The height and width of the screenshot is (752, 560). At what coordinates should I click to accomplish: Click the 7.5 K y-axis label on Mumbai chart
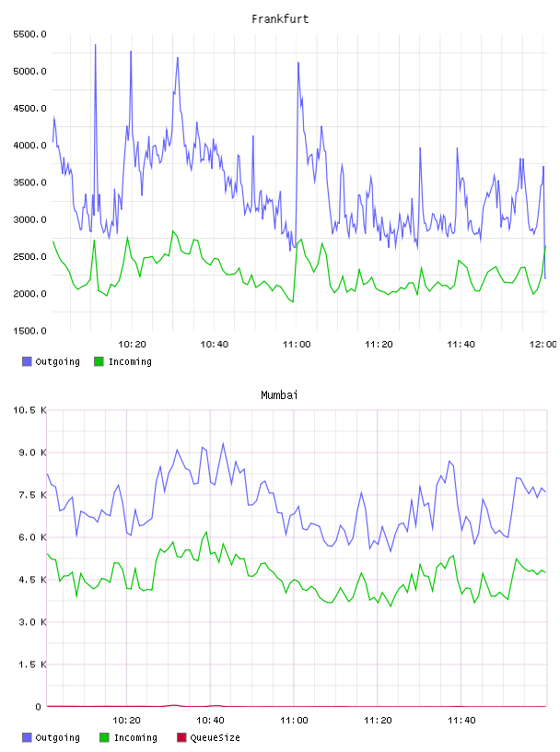(32, 495)
